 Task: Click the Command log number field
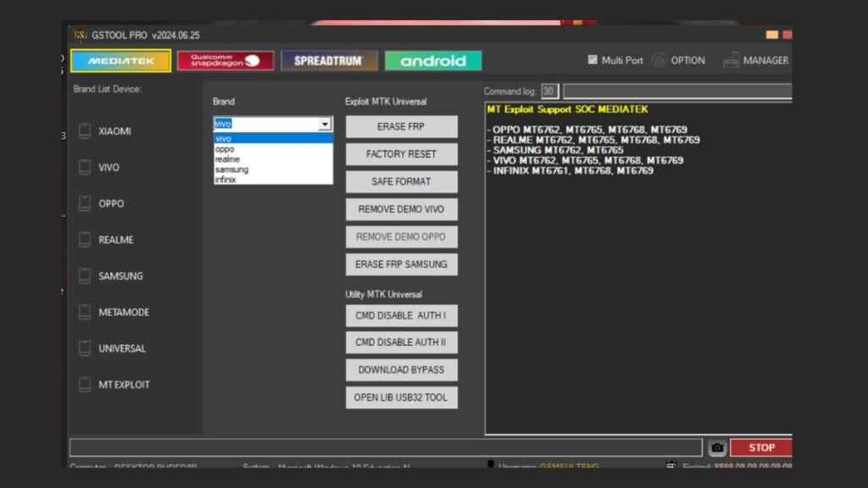coord(549,91)
